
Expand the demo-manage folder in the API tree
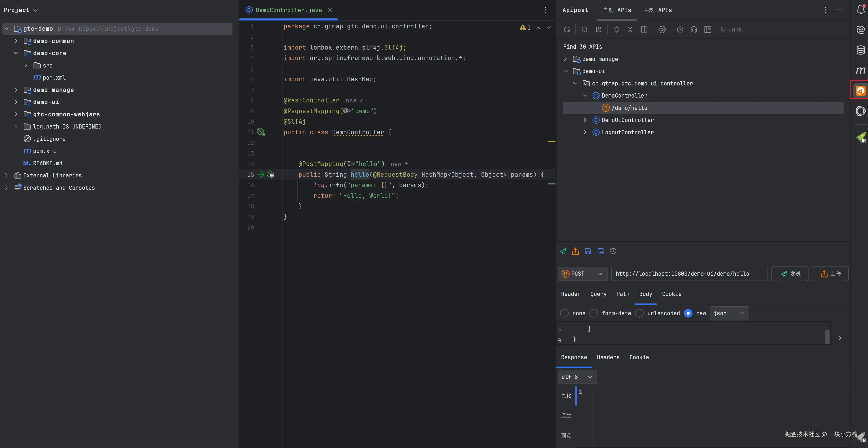coord(566,59)
